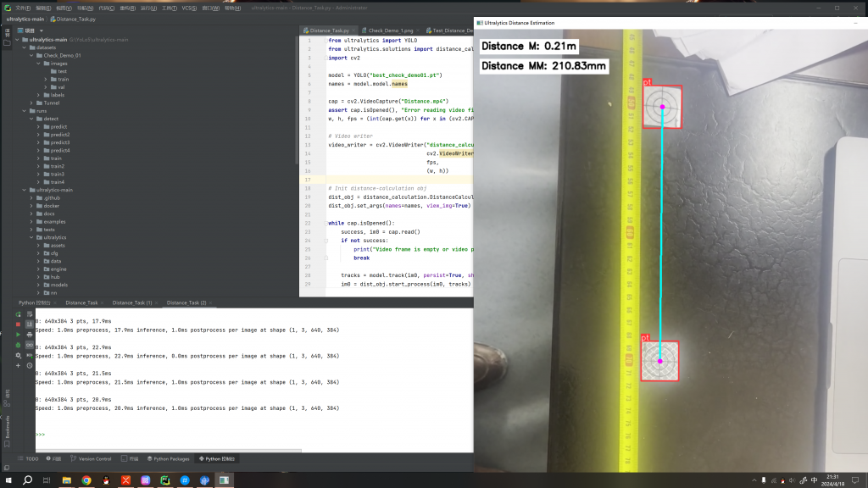868x488 pixels.
Task: Open Problems tool window in bottom bar
Action: point(53,458)
